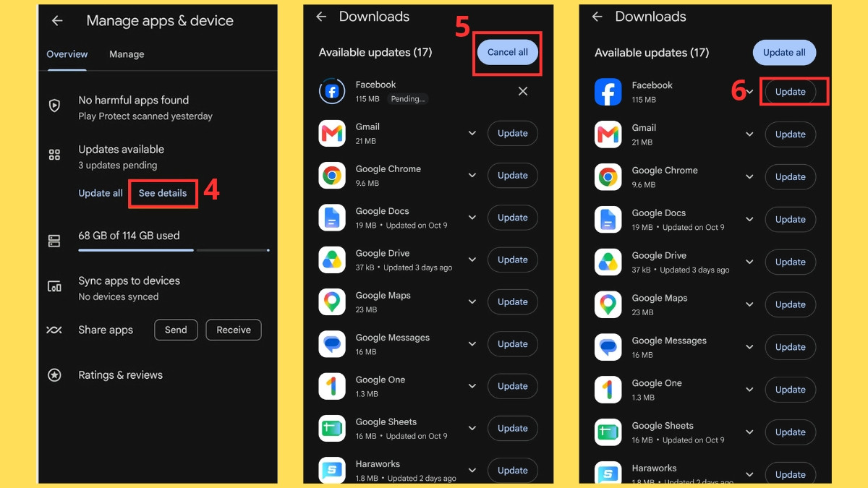The image size is (868, 488).
Task: Tap the Gmail icon in middle Downloads screen
Action: pos(332,133)
